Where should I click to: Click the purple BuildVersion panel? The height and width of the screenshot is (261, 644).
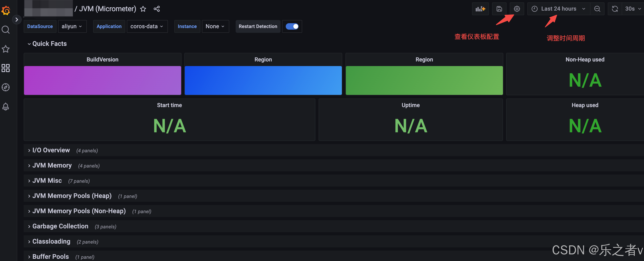click(x=103, y=80)
